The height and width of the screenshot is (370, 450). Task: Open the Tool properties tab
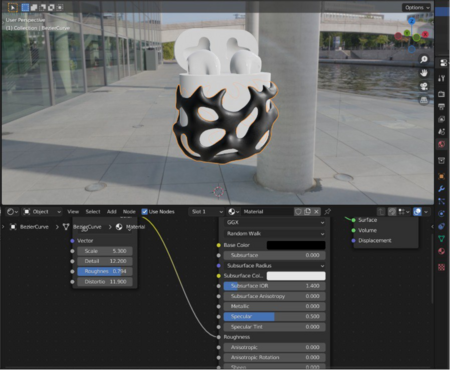click(442, 78)
